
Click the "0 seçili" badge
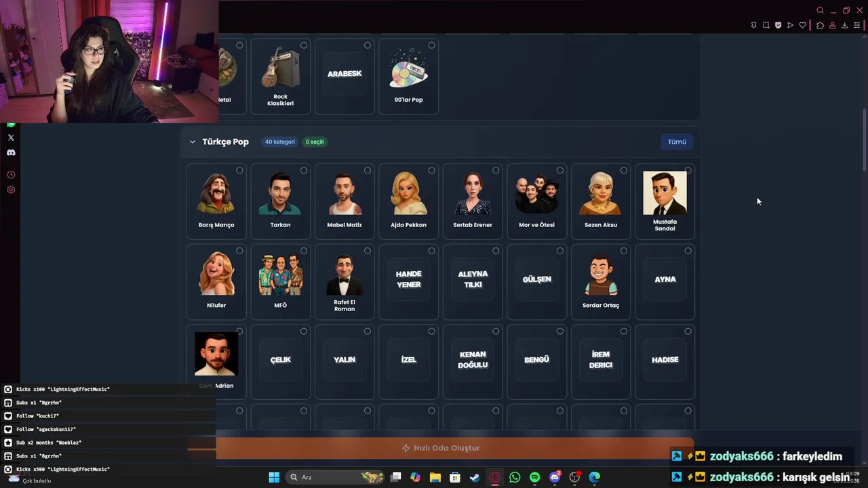pyautogui.click(x=315, y=142)
